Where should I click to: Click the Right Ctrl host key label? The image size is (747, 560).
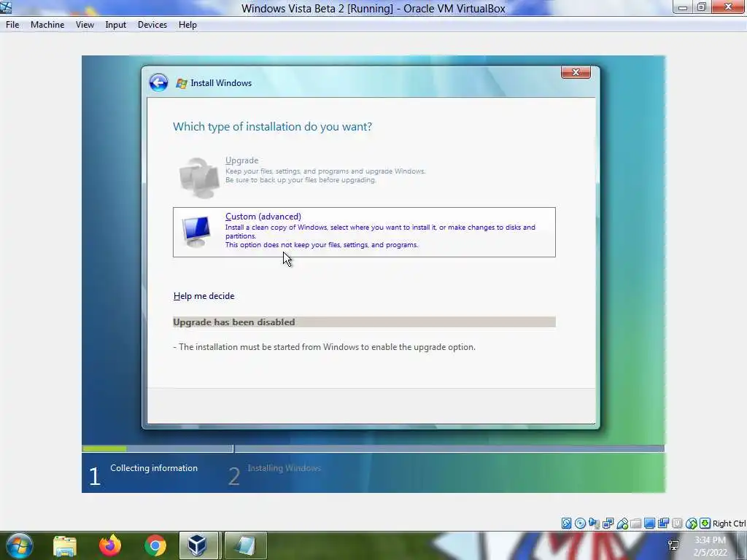(x=729, y=524)
